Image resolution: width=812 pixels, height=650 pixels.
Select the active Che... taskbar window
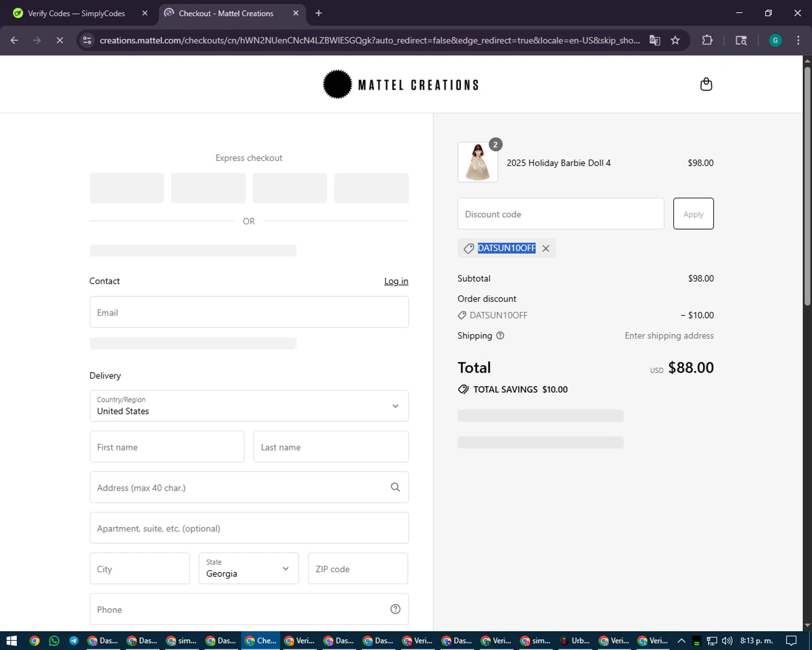point(261,641)
